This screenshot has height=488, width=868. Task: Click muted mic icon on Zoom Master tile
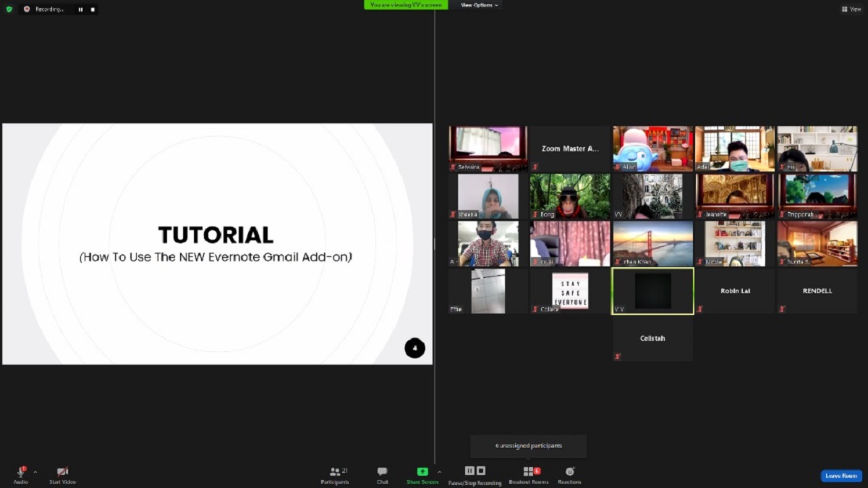[535, 167]
